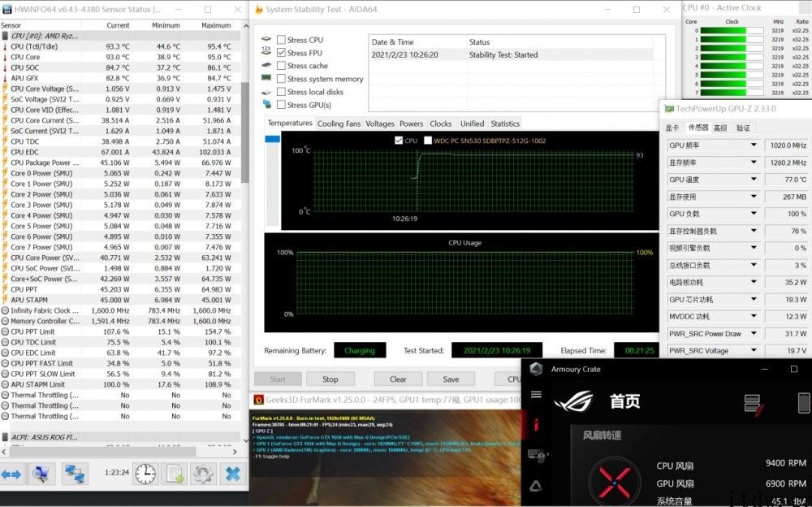This screenshot has width=812, height=507.
Task: Click HWiNFO reset clock icon
Action: coord(145,474)
